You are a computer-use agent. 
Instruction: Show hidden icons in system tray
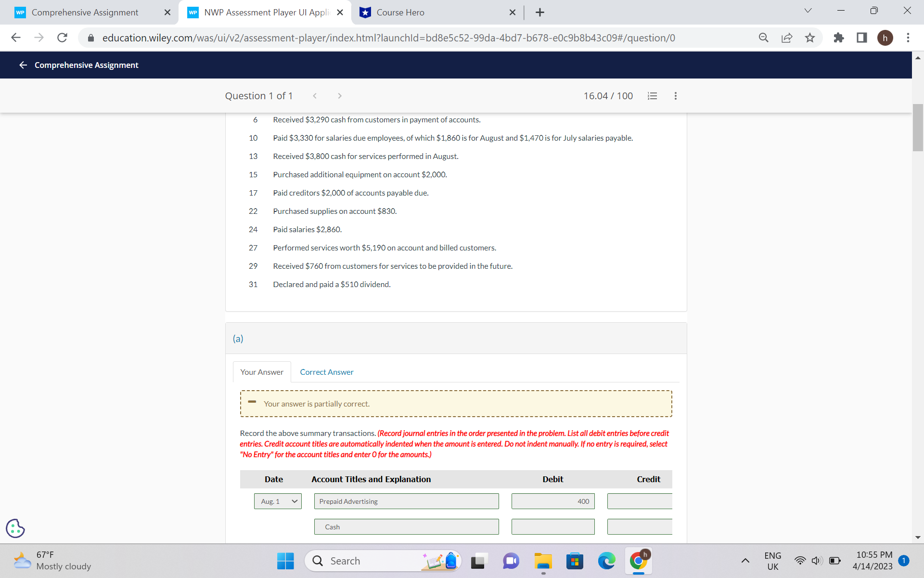click(x=745, y=561)
